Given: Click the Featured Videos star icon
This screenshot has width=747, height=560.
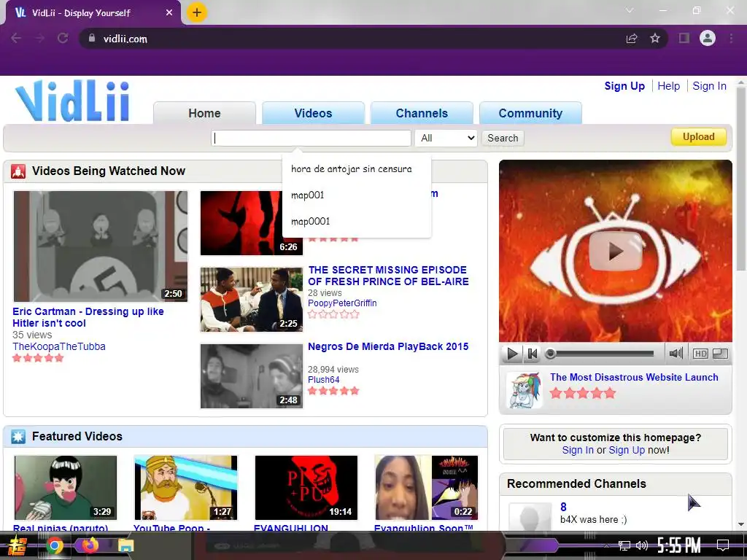Looking at the screenshot, I should 18,436.
